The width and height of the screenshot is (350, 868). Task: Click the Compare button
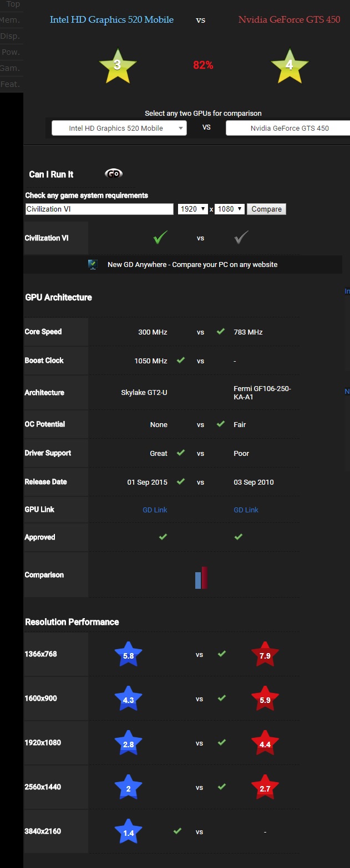pos(266,209)
